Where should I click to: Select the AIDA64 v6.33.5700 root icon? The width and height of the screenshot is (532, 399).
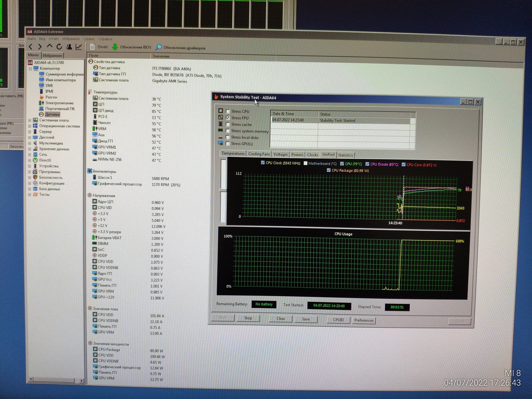pyautogui.click(x=30, y=63)
